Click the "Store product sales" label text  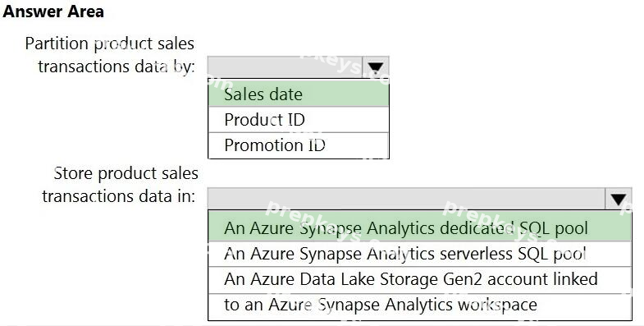click(x=126, y=173)
